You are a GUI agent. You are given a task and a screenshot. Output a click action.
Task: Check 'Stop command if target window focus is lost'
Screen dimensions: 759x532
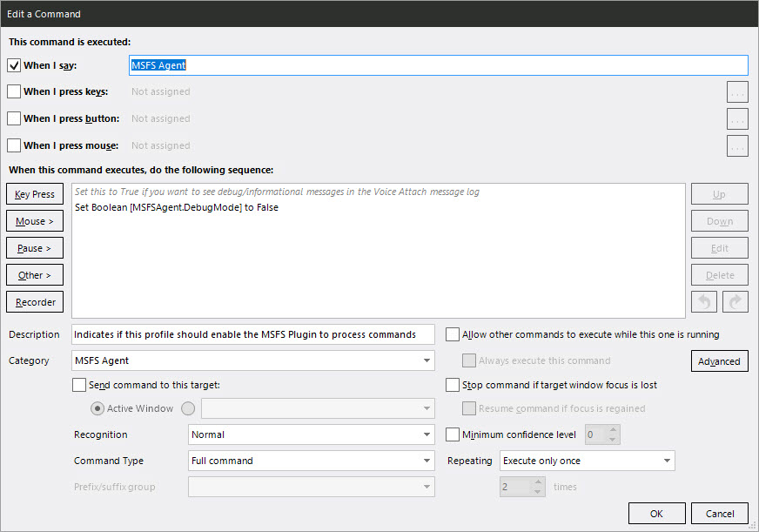coord(452,385)
